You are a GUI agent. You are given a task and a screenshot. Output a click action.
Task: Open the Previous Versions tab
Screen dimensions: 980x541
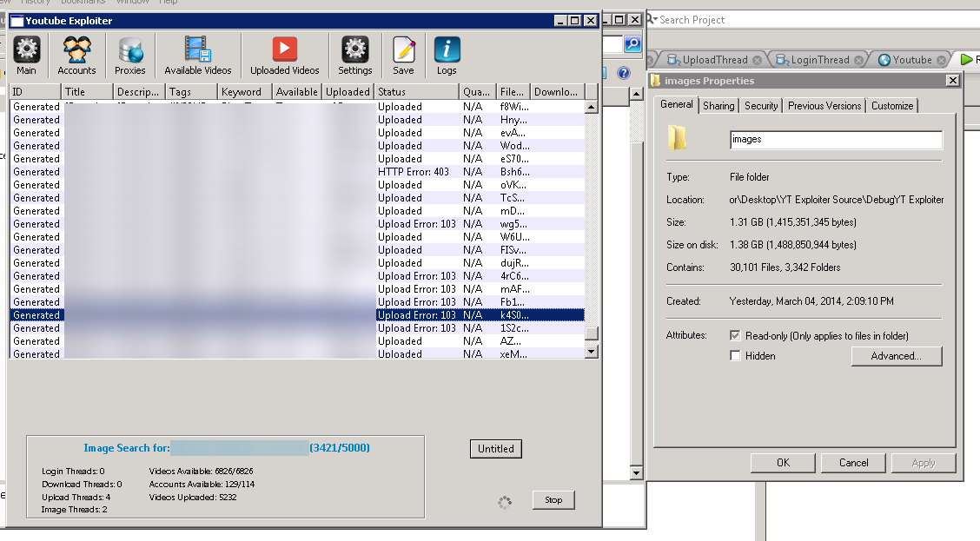pos(824,106)
